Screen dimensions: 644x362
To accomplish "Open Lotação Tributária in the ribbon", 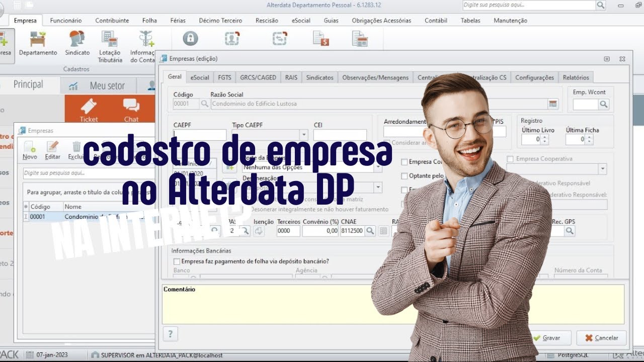I will (110, 46).
